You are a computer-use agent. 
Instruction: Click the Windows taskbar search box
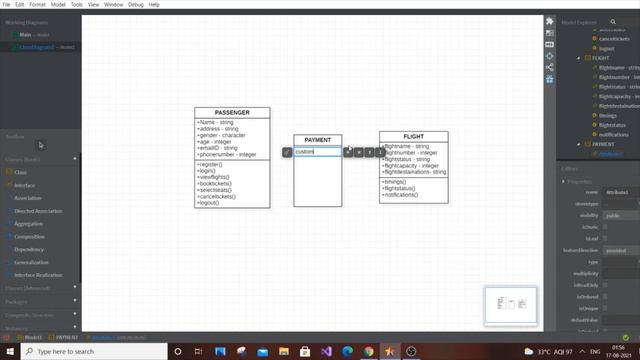point(94,351)
